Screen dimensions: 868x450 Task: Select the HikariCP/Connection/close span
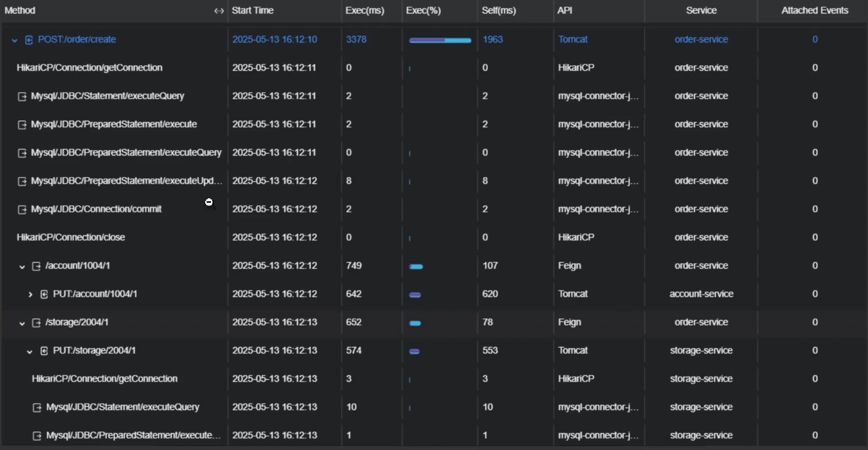pyautogui.click(x=71, y=237)
